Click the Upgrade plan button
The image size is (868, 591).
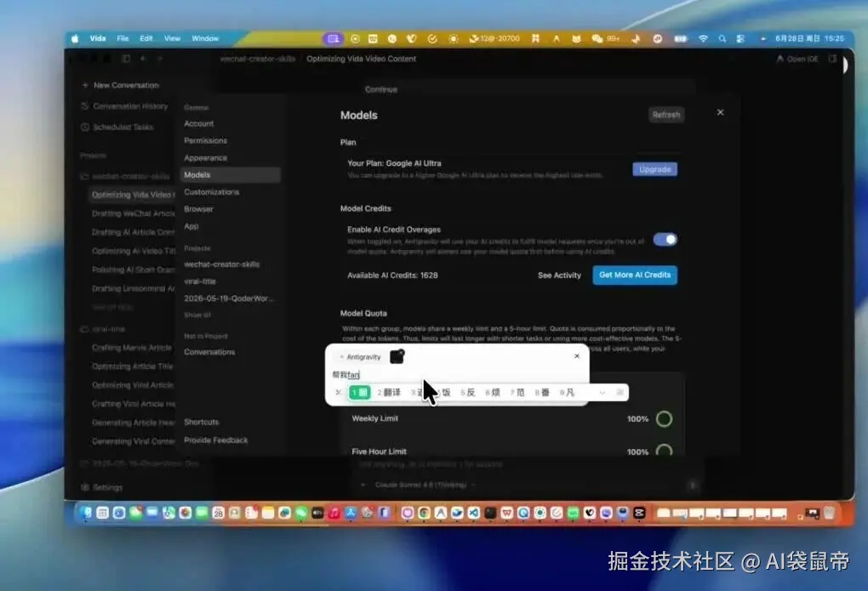pos(655,169)
